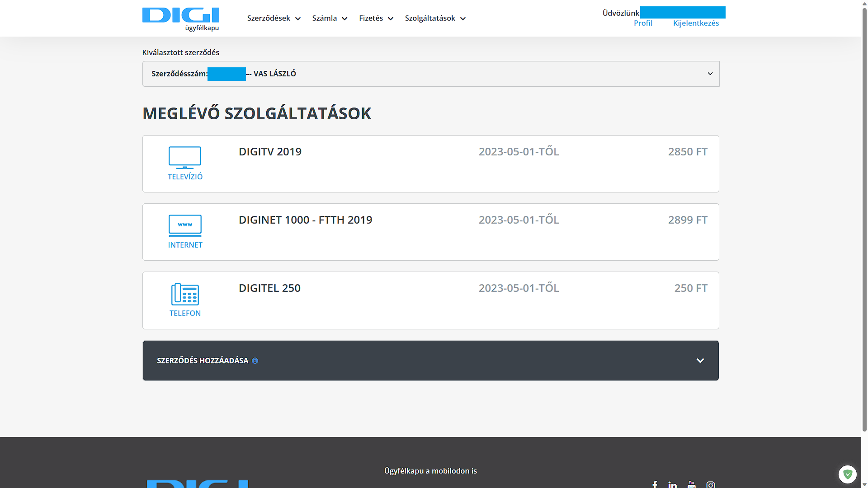868x488 pixels.
Task: Open the LinkedIn footer icon
Action: [673, 484]
